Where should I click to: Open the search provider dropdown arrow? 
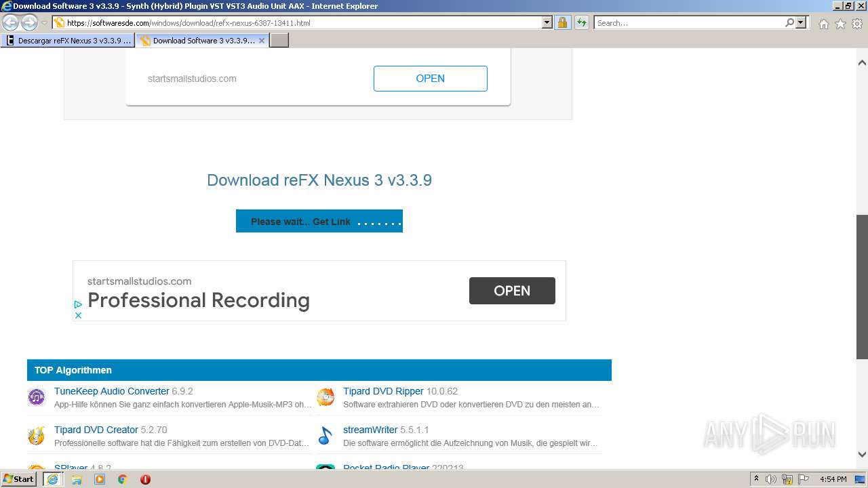click(x=802, y=22)
